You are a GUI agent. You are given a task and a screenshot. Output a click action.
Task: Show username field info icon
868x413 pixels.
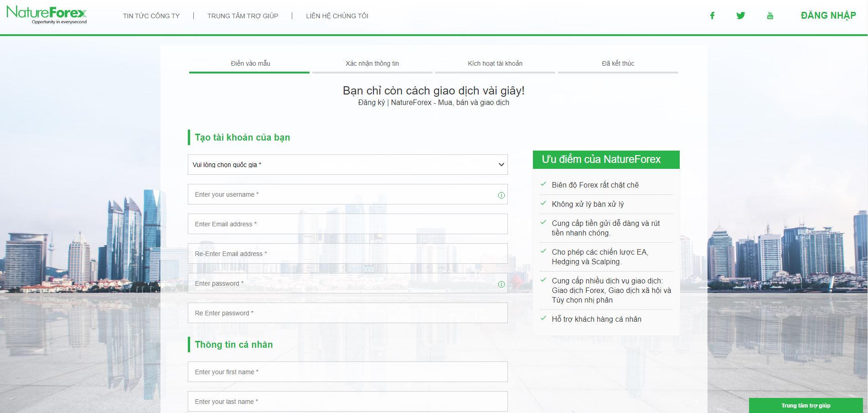[x=501, y=195]
